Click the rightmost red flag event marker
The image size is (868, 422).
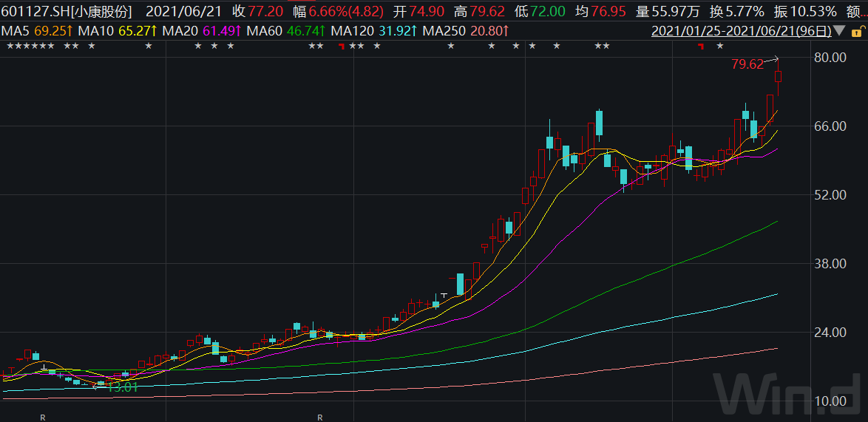click(x=700, y=47)
